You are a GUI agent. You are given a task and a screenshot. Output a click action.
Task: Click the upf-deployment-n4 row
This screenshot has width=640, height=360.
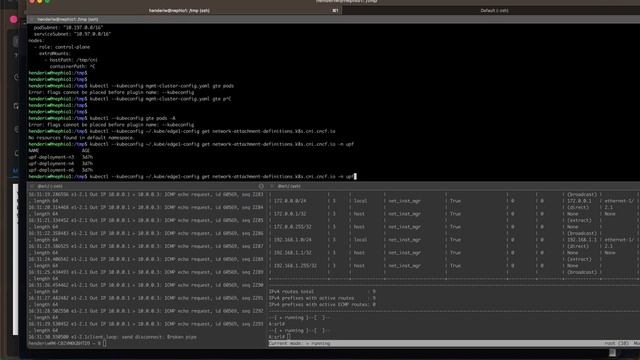click(x=60, y=164)
